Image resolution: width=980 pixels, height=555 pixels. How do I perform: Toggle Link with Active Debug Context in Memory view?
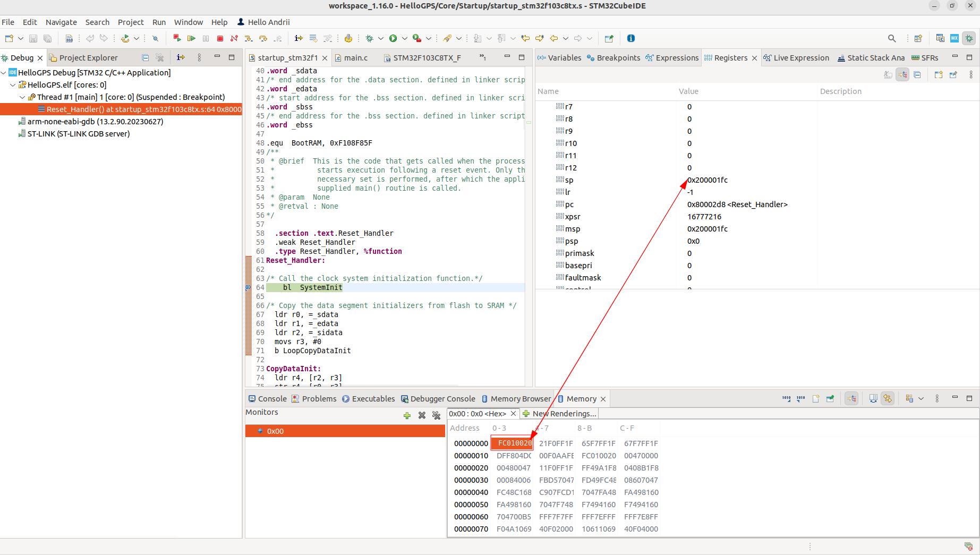pos(851,398)
